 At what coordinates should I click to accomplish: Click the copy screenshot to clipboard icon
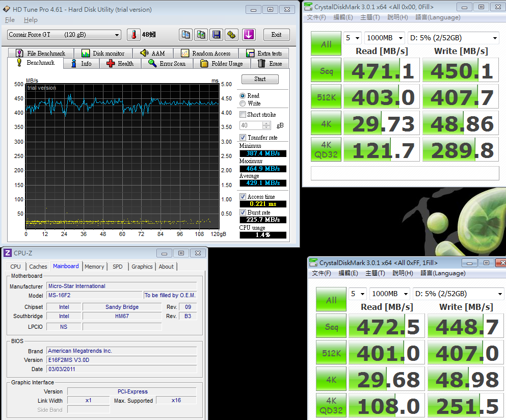tap(201, 35)
